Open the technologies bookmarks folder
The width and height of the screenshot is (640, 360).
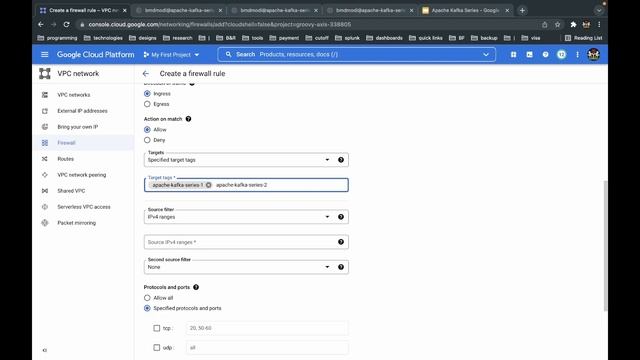click(x=103, y=38)
